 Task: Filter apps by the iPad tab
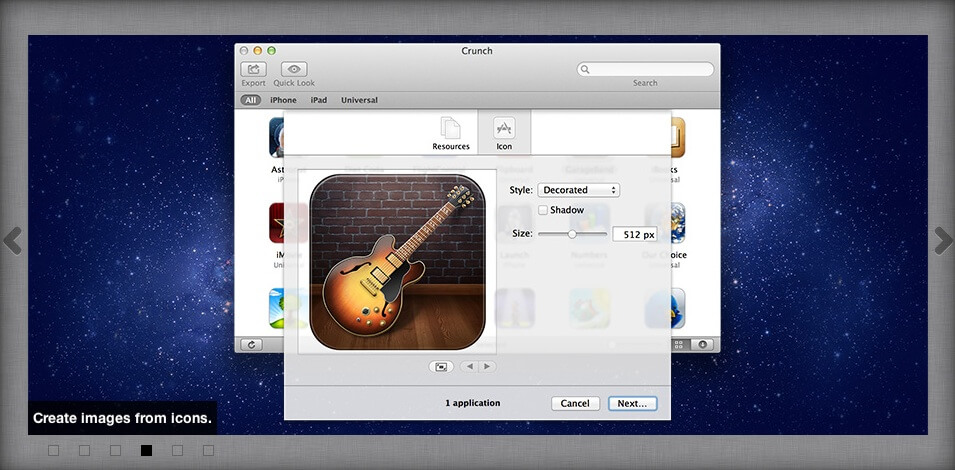[319, 100]
